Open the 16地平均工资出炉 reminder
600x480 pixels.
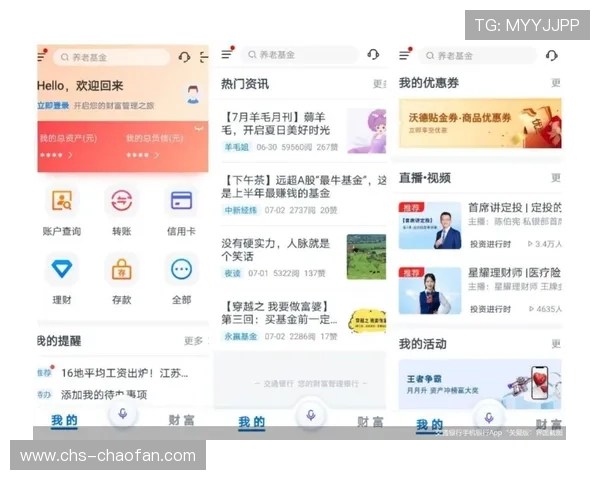124,373
